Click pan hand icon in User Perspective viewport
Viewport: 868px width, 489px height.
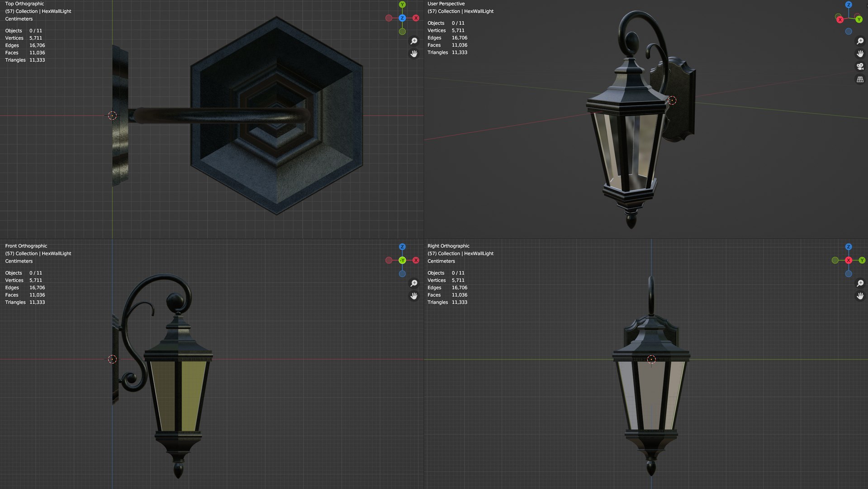click(x=860, y=54)
